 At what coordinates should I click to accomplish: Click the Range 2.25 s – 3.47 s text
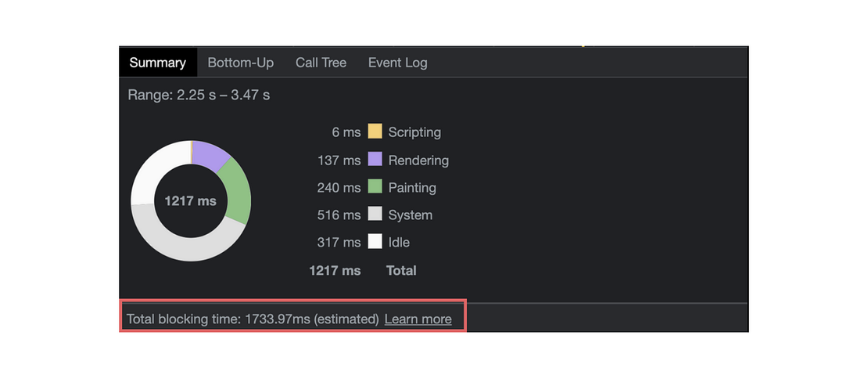(199, 95)
